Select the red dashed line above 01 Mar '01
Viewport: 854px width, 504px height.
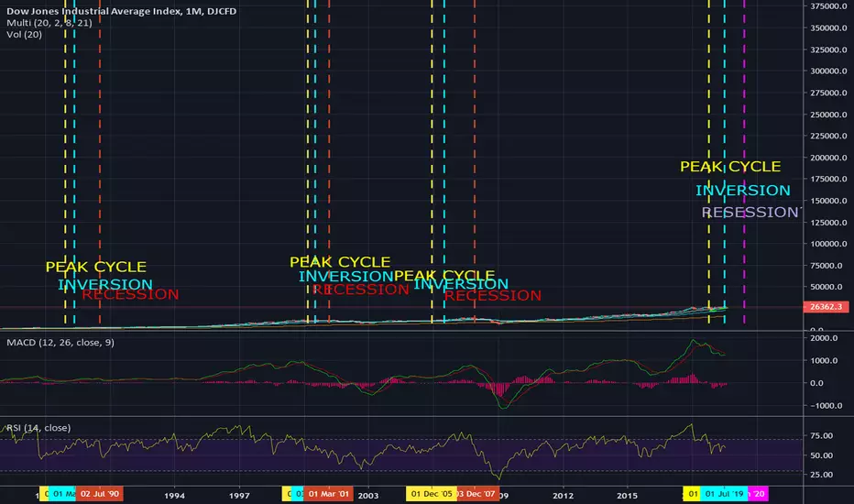coord(329,162)
